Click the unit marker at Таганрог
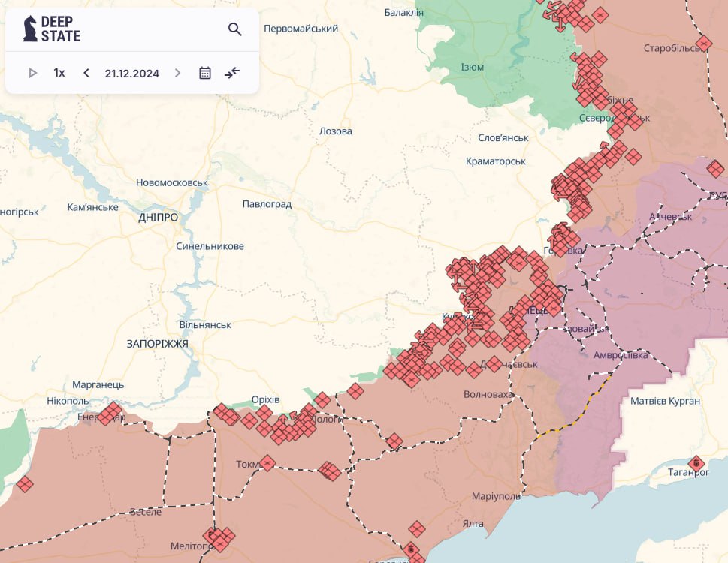 (x=696, y=462)
